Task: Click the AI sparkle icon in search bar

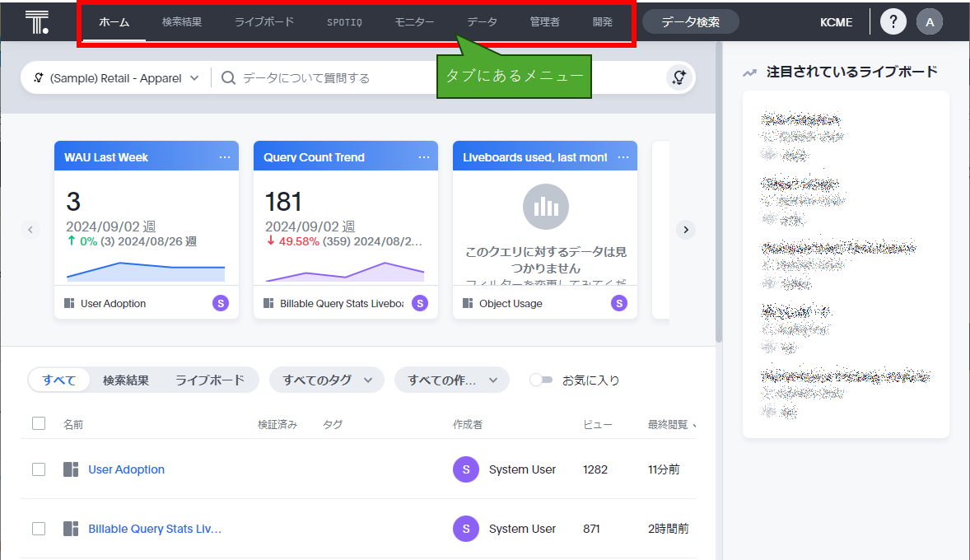Action: [679, 77]
